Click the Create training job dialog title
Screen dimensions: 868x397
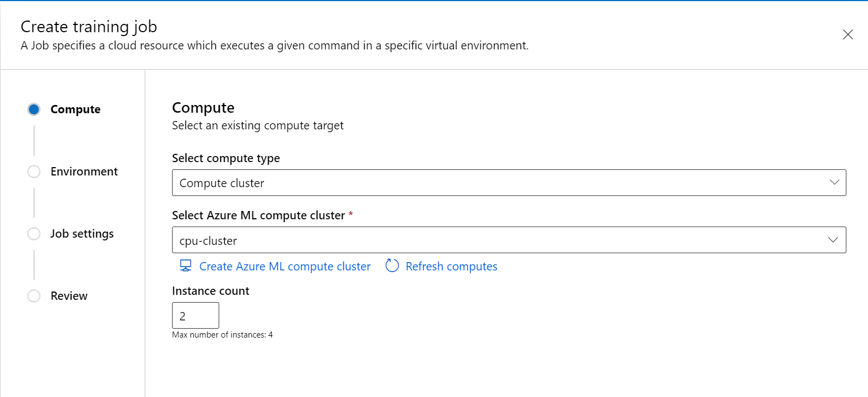pos(88,26)
